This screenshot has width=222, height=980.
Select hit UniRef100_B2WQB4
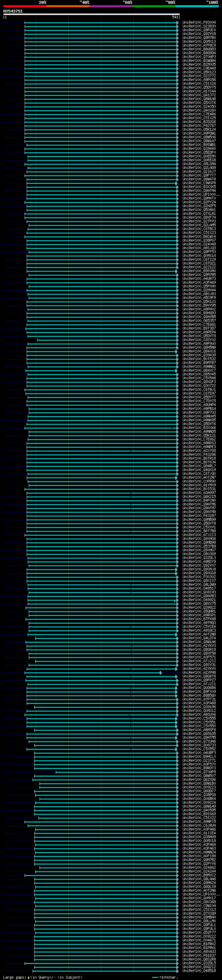tap(199, 60)
